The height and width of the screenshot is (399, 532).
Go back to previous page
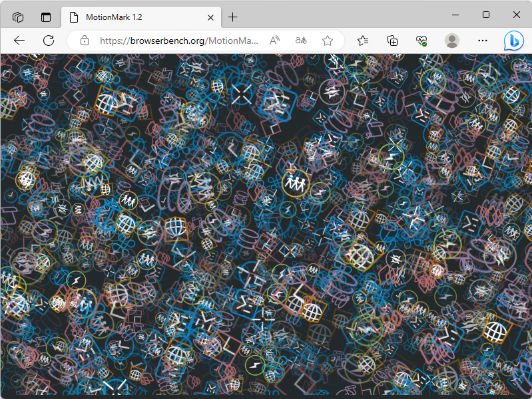point(19,41)
